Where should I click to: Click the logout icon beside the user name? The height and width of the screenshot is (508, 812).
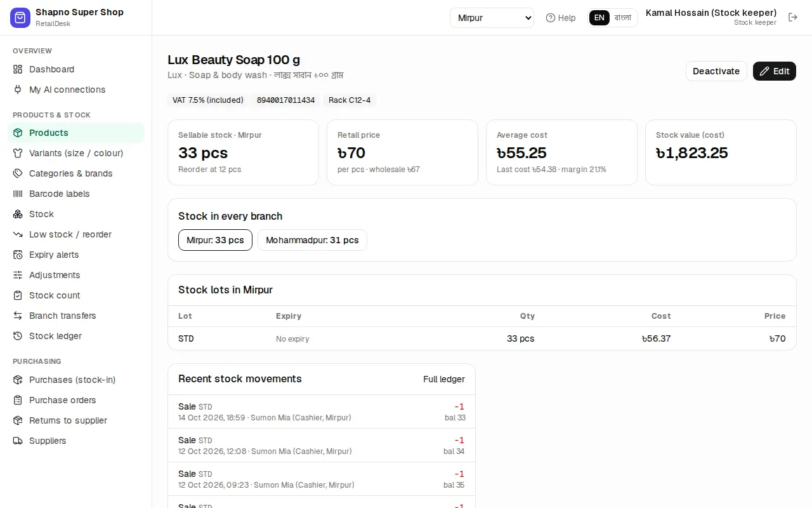(x=793, y=17)
